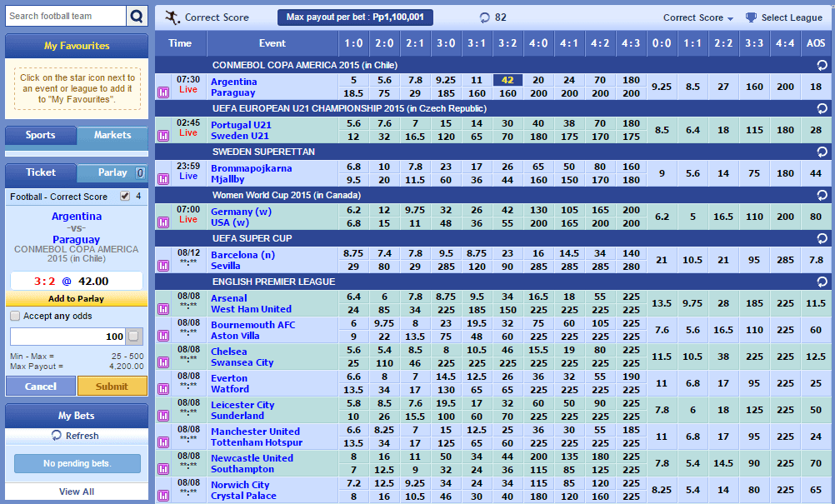
Task: Click the Max payout per bet banner
Action: [x=355, y=17]
